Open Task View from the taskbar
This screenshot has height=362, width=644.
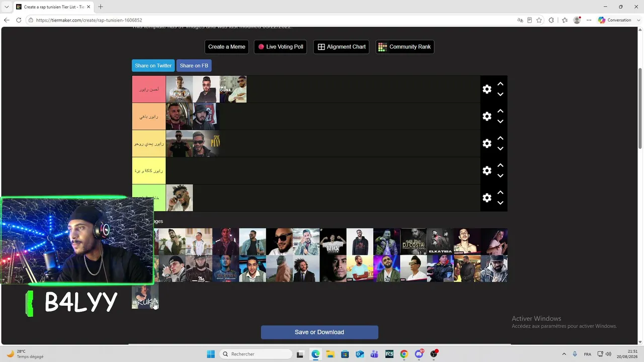tap(300, 354)
